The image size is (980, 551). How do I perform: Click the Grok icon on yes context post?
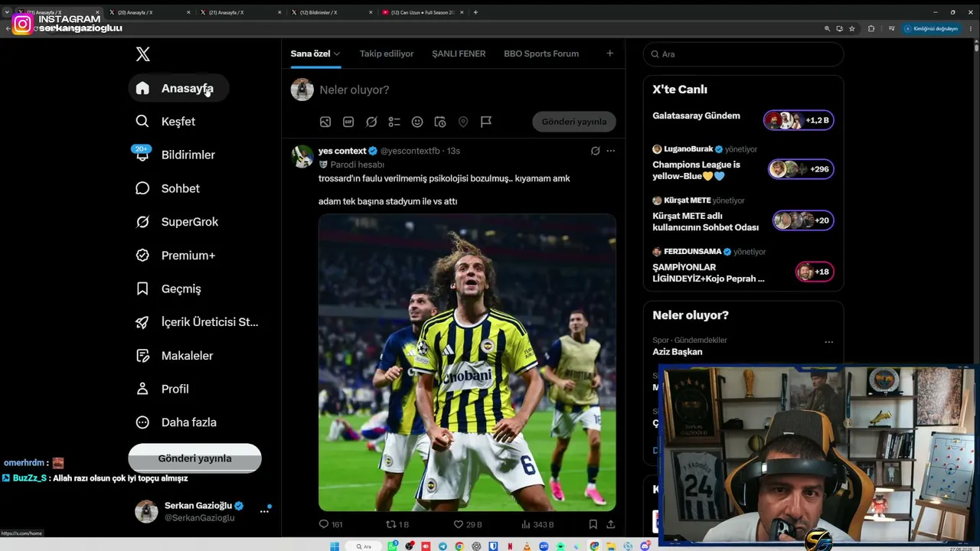click(595, 151)
